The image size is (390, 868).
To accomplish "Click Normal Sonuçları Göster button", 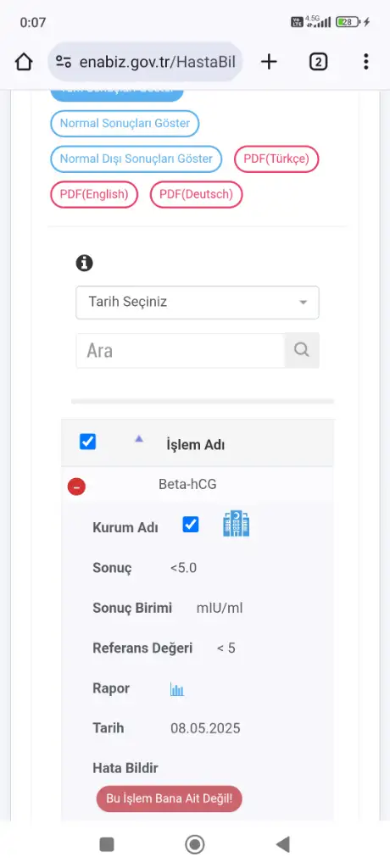I will click(x=125, y=124).
